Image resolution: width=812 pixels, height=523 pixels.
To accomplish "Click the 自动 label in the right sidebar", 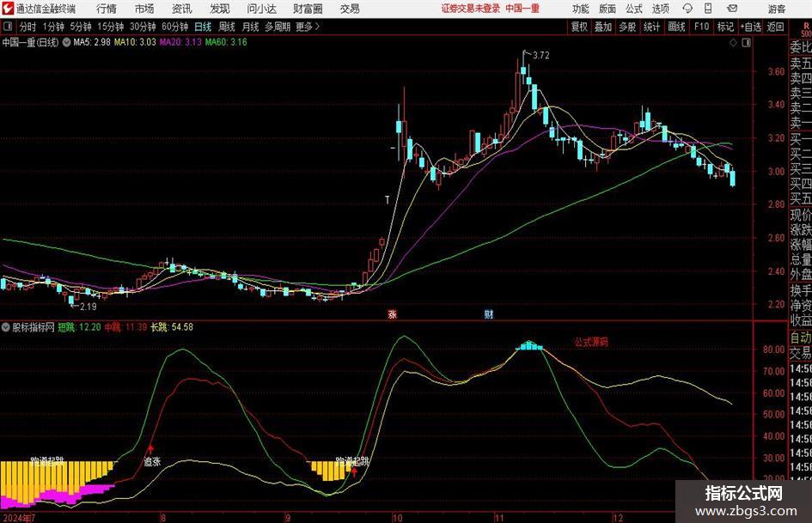I will [801, 338].
